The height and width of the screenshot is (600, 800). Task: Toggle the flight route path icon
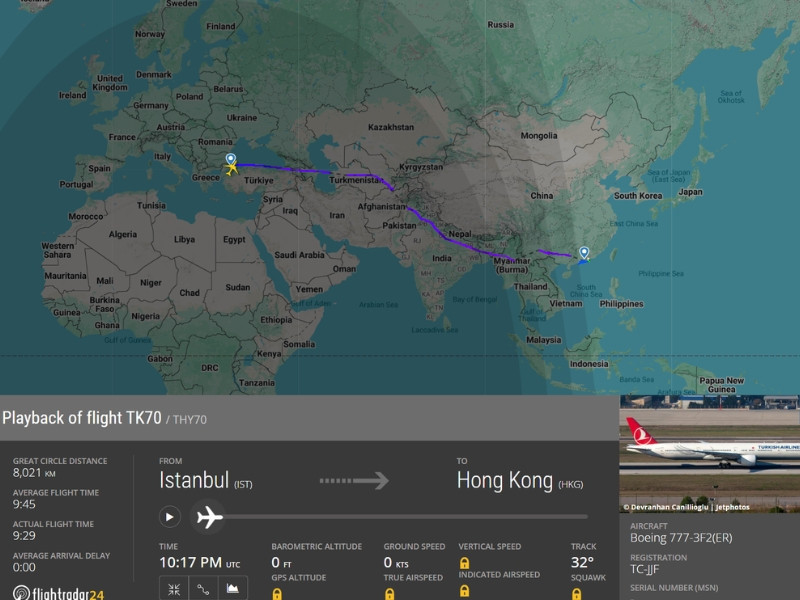coord(203,589)
